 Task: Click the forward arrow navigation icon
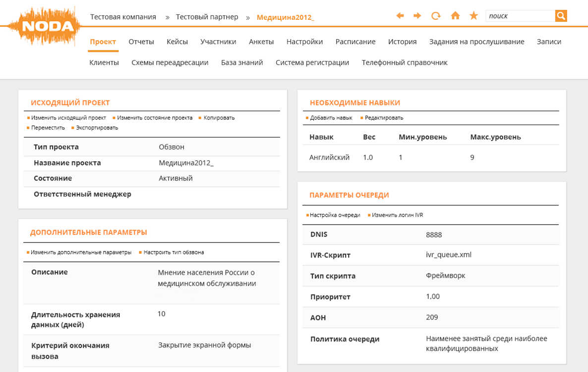tap(417, 16)
